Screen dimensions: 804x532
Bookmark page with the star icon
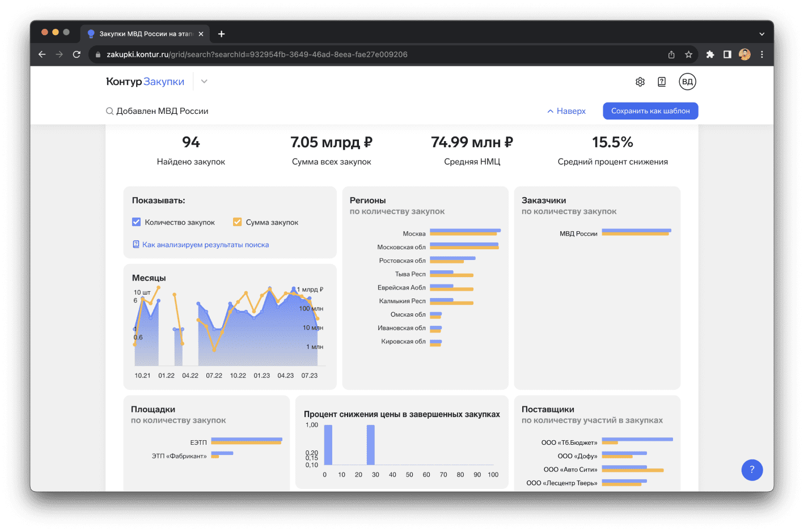pos(688,54)
